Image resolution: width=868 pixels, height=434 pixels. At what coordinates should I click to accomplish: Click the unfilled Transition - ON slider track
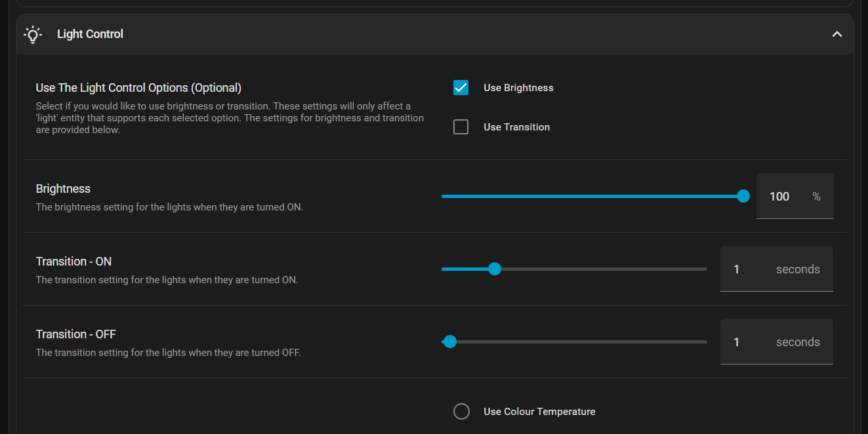point(604,269)
